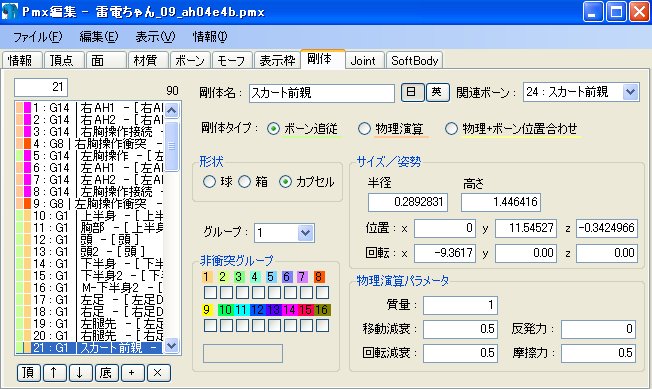652x389 pixels.
Task: Click the 位置 z field -0.3424966
Action: click(x=607, y=228)
